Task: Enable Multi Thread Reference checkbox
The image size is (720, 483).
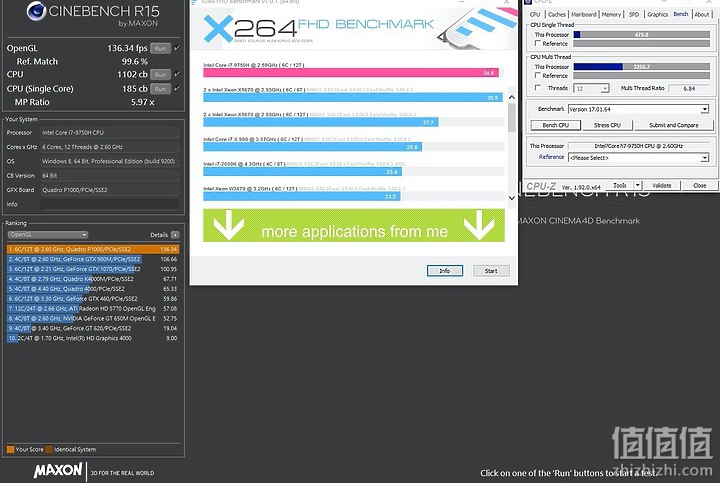Action: coord(537,75)
